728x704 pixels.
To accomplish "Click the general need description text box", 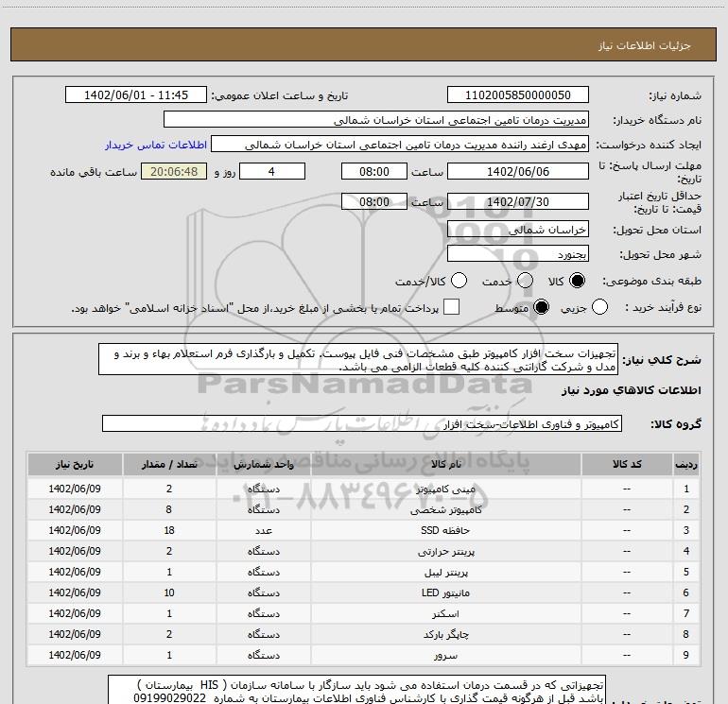I will click(x=358, y=360).
